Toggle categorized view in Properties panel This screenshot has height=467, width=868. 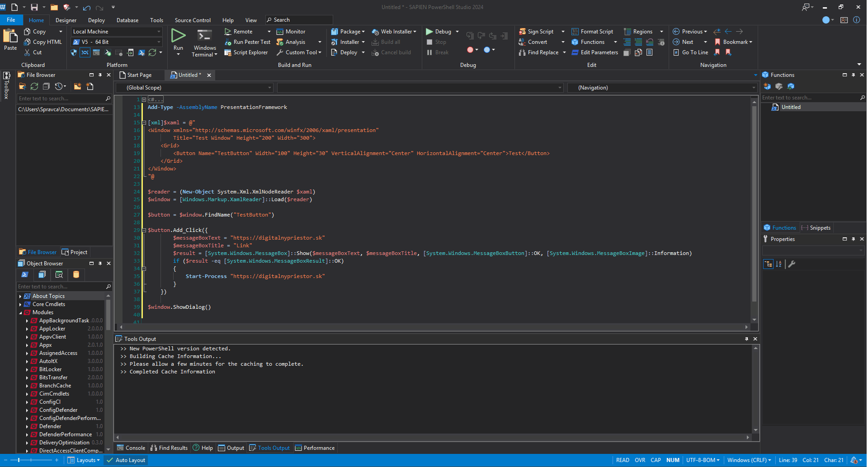pyautogui.click(x=768, y=264)
